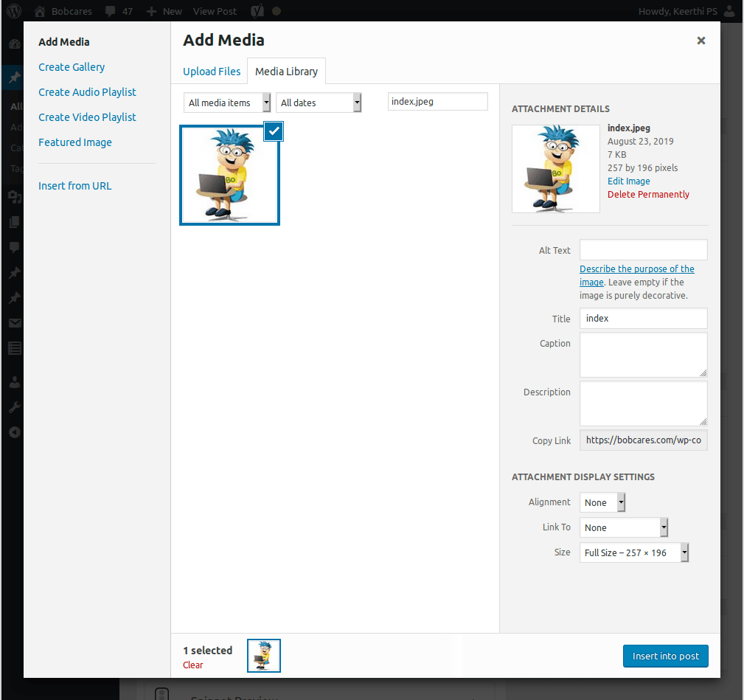
Task: Click the Insert into post button
Action: coord(665,656)
